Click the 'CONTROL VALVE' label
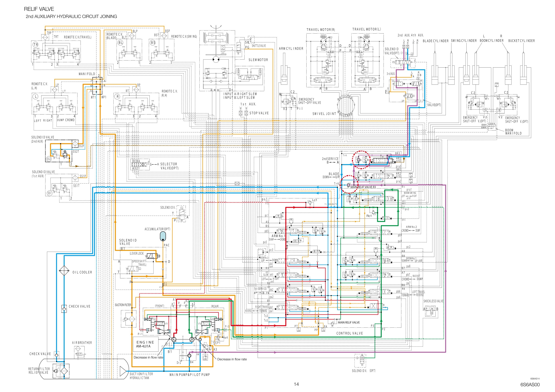The image size is (555, 392). [349, 333]
